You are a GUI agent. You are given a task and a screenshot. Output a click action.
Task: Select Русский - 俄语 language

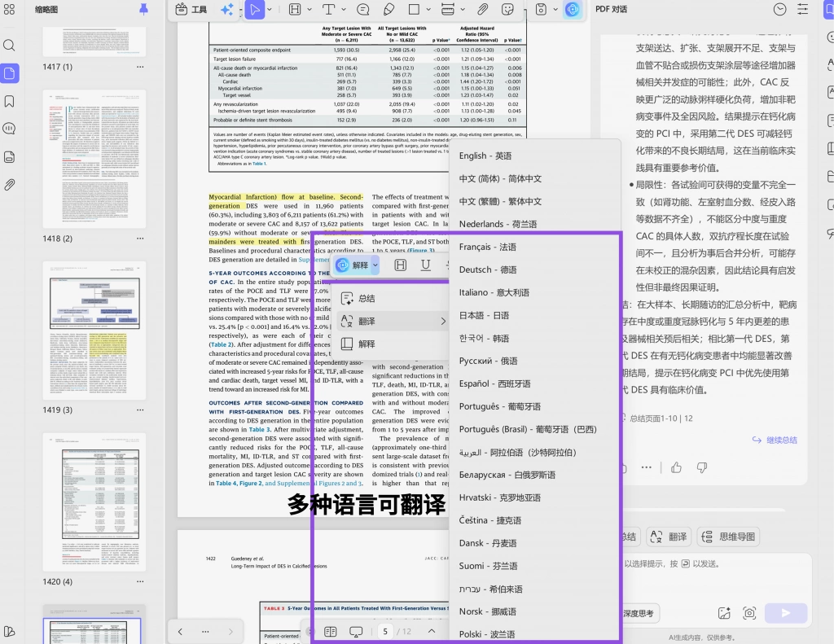click(534, 361)
